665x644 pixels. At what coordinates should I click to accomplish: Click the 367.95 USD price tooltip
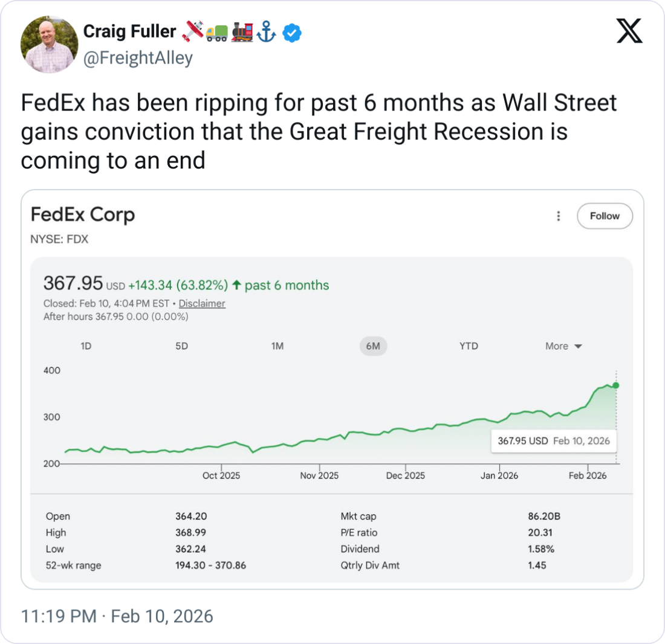tap(554, 440)
